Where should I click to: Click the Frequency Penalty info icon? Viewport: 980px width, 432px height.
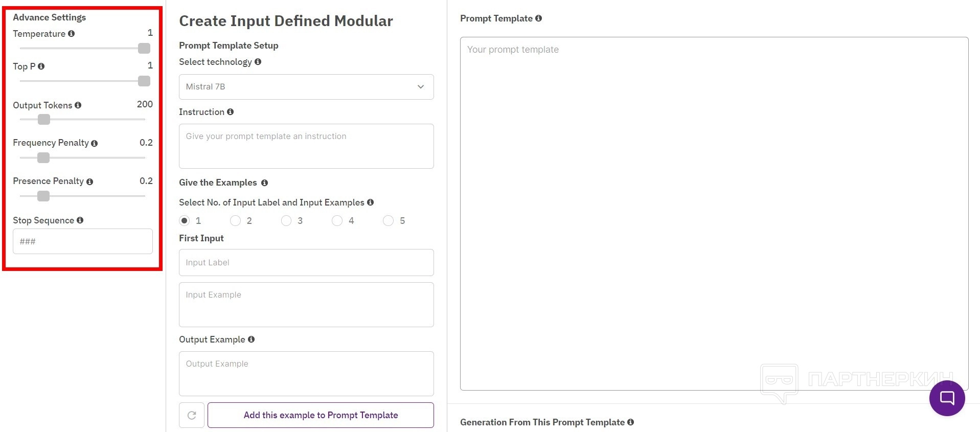pyautogui.click(x=95, y=144)
